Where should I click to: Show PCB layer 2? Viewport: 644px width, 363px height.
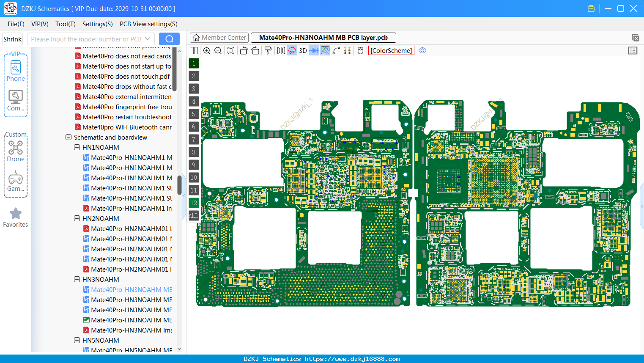coord(194,76)
